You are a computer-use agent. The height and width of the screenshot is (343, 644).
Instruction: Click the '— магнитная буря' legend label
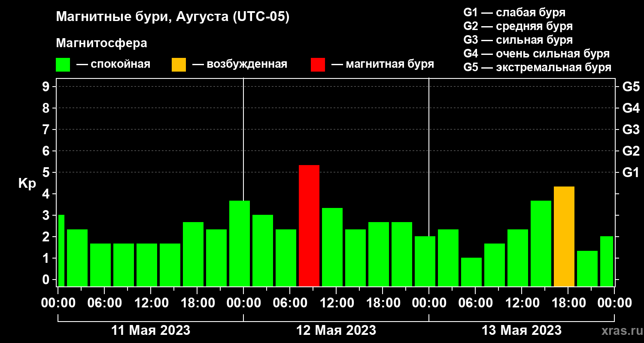coord(383,64)
